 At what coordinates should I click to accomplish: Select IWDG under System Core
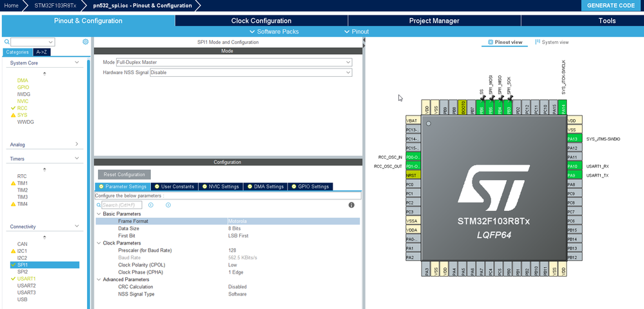[23, 95]
